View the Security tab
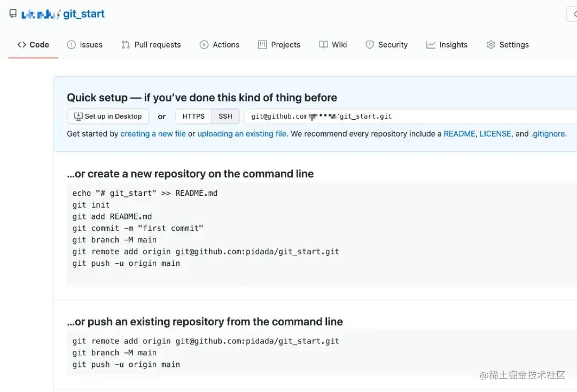This screenshot has height=392, width=577. coord(386,44)
